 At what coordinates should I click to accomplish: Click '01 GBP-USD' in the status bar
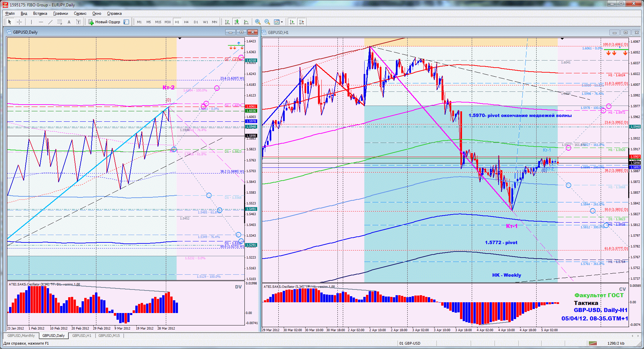(x=410, y=343)
